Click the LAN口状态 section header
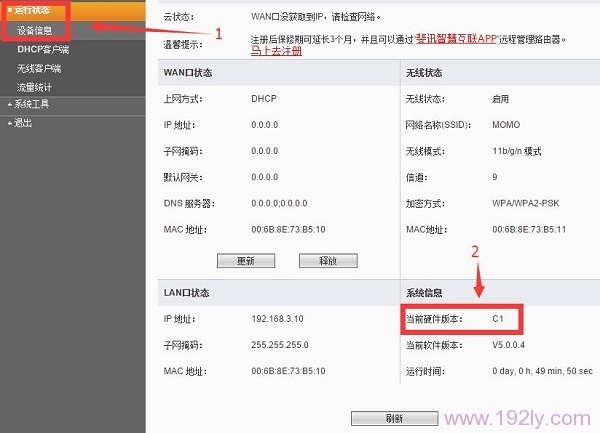This screenshot has height=433, width=600. [x=185, y=292]
